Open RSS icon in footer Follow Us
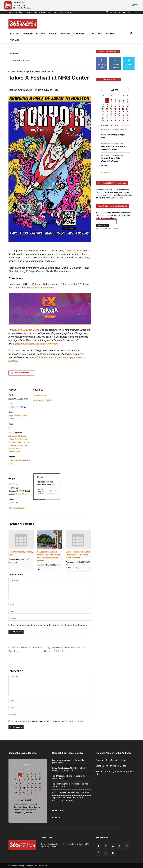 [127, 846]
